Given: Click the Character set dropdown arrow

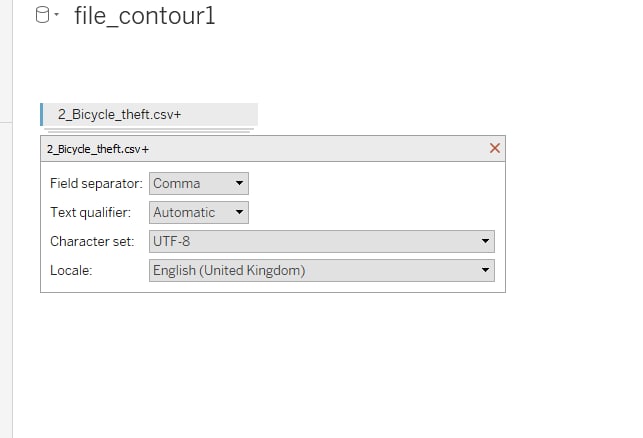Looking at the screenshot, I should pyautogui.click(x=485, y=242).
